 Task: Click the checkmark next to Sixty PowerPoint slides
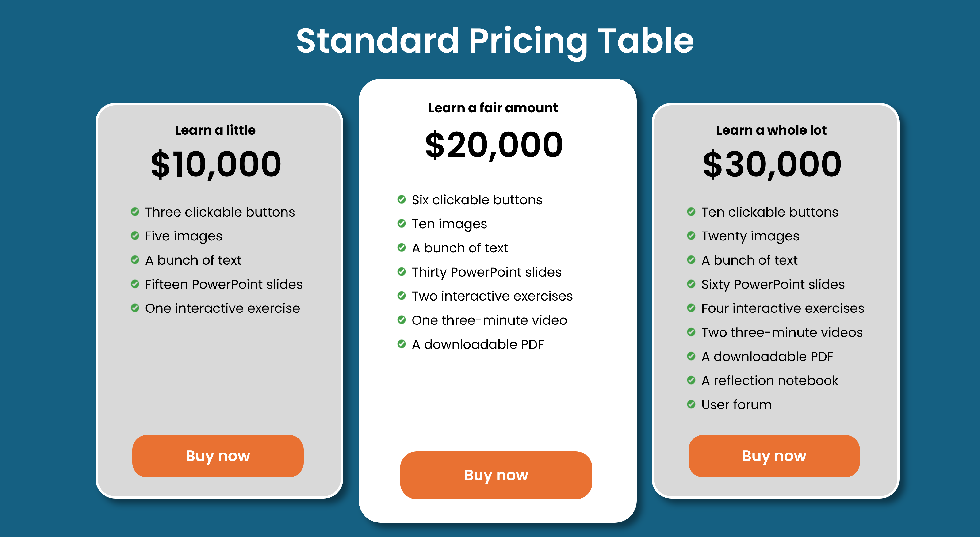692,284
